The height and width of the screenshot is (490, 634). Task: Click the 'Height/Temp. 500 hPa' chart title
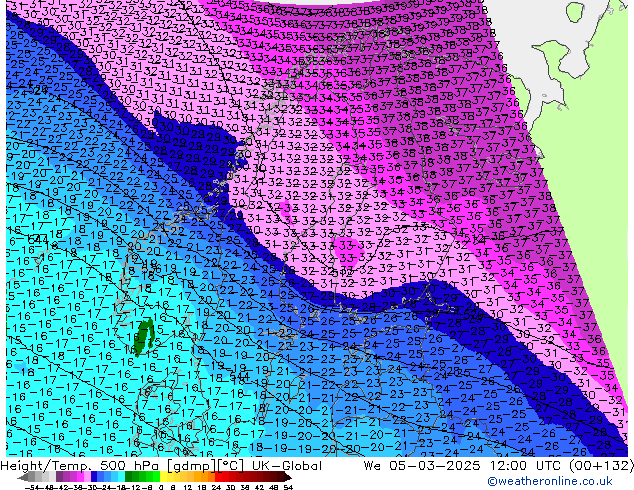coord(80,466)
